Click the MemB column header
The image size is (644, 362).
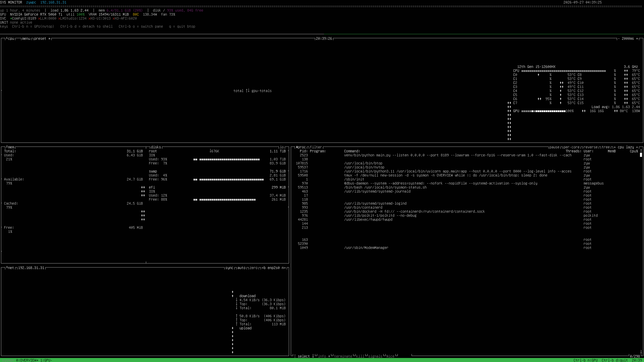612,151
